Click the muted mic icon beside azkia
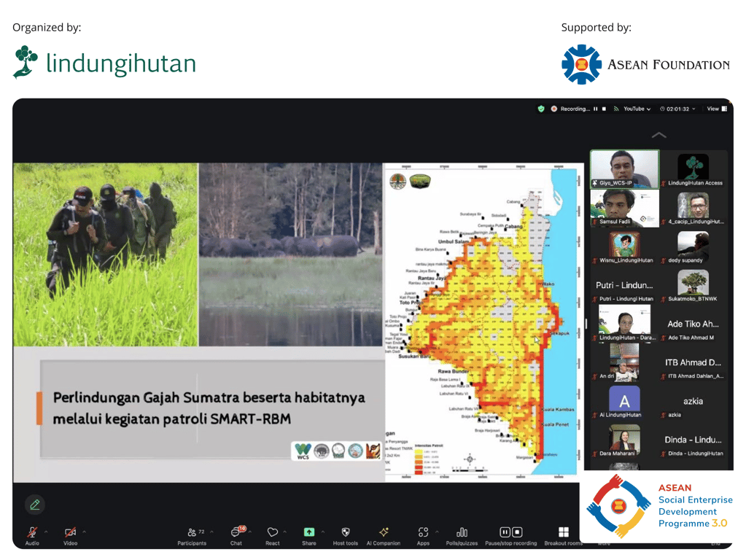Viewport: 746px width, 560px height. pyautogui.click(x=663, y=415)
